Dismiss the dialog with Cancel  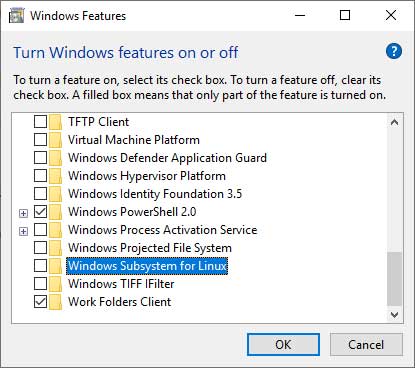click(366, 345)
